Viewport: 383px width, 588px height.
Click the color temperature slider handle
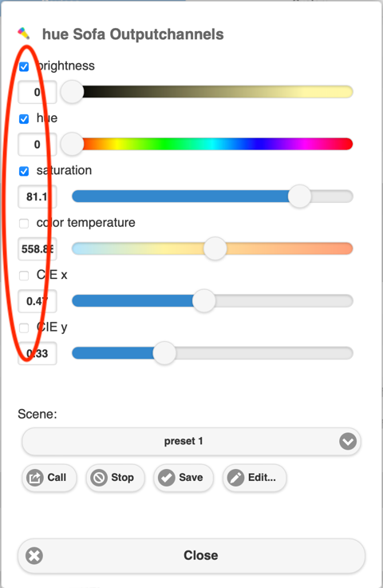coord(215,248)
